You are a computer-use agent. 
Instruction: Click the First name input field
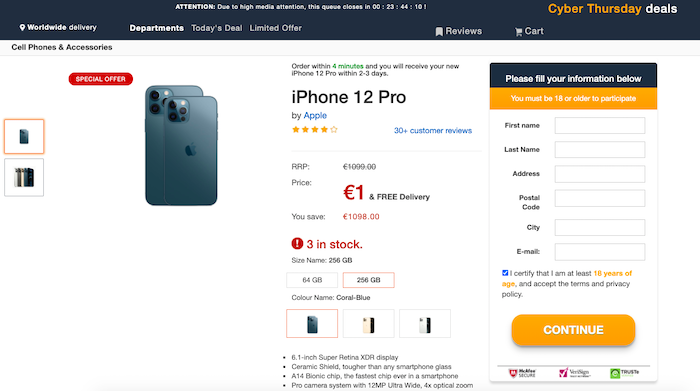[x=600, y=125]
